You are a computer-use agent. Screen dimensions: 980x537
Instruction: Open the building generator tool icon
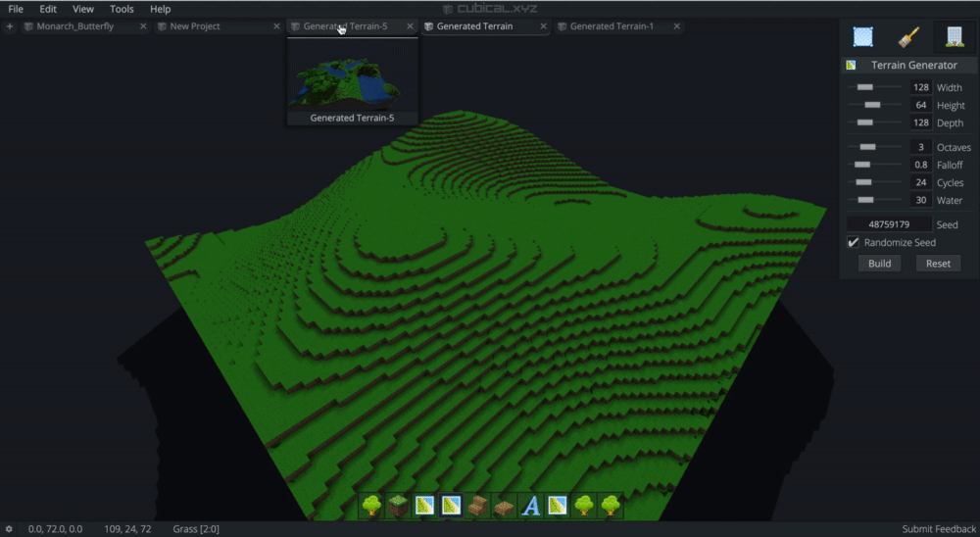click(x=954, y=37)
